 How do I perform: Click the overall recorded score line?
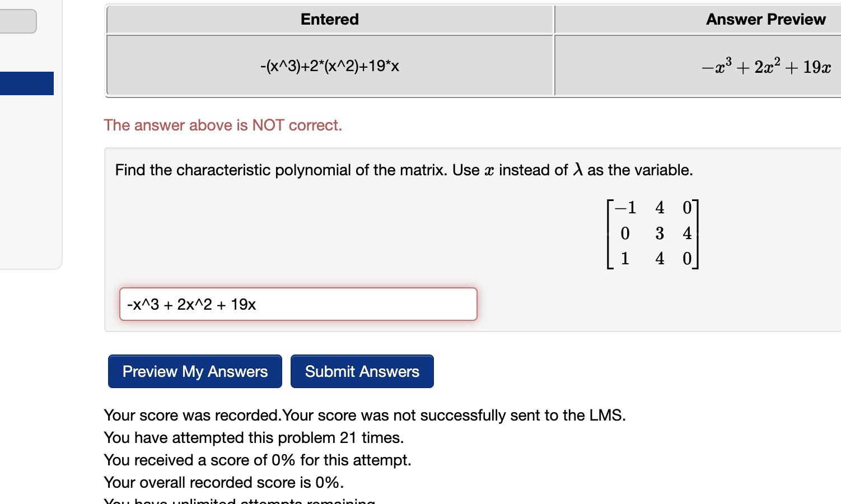pos(223,482)
